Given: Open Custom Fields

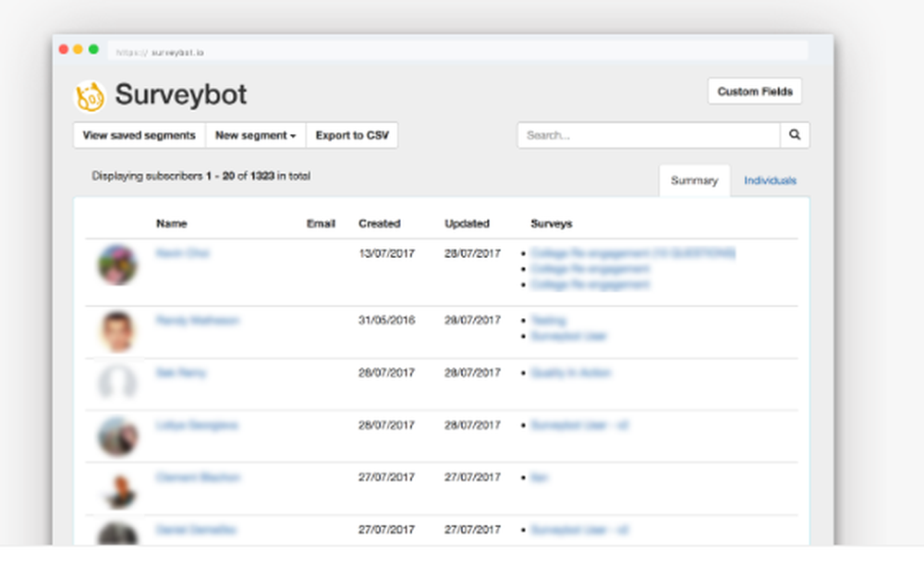Looking at the screenshot, I should tap(755, 92).
